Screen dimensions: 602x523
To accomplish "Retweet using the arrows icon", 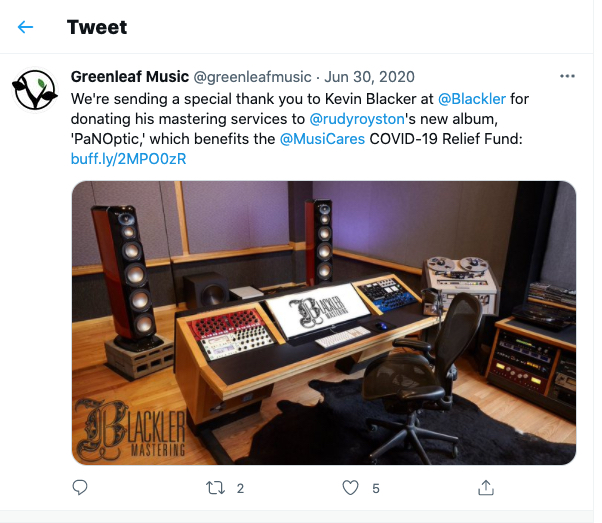I will click(215, 488).
